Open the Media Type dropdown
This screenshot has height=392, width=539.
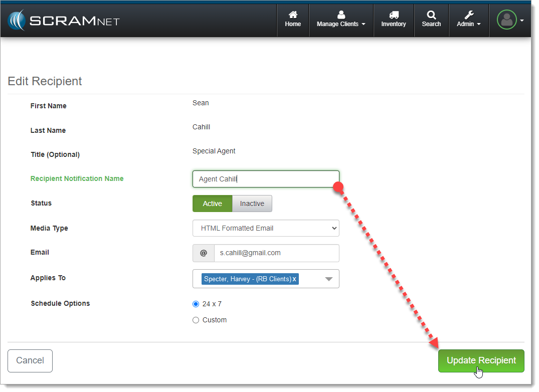[x=266, y=229]
